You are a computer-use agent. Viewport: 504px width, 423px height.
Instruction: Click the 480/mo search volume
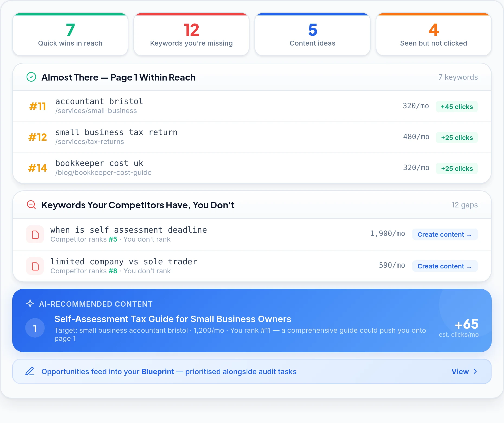416,137
